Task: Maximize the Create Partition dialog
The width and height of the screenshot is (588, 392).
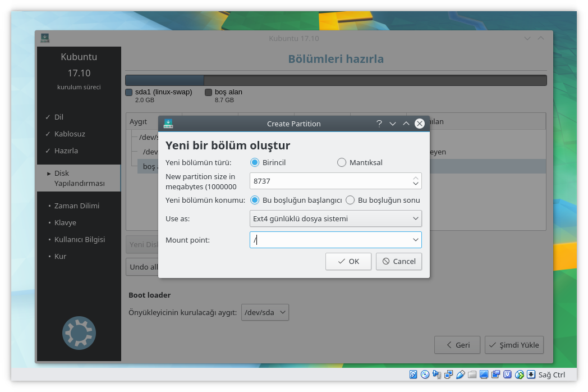Action: [406, 124]
